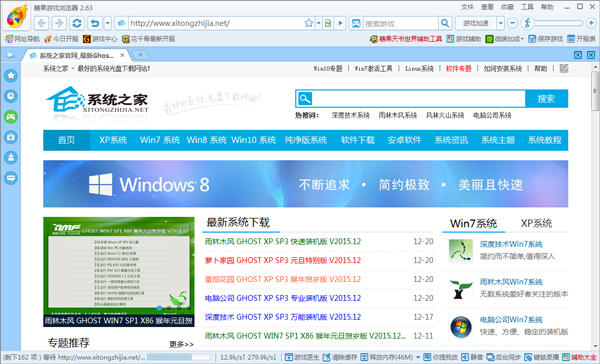Open dropdown next to the undo button
The width and height of the screenshot is (600, 364).
tap(108, 23)
